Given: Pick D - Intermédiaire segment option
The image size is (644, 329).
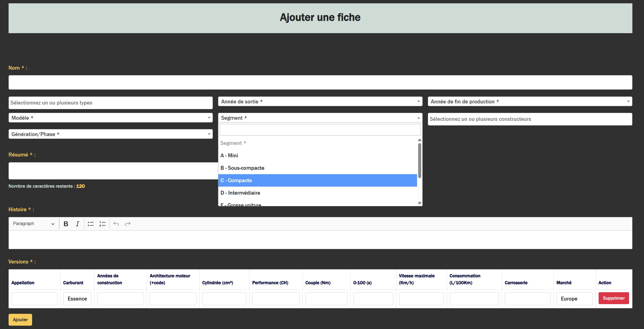Looking at the screenshot, I should [x=317, y=193].
